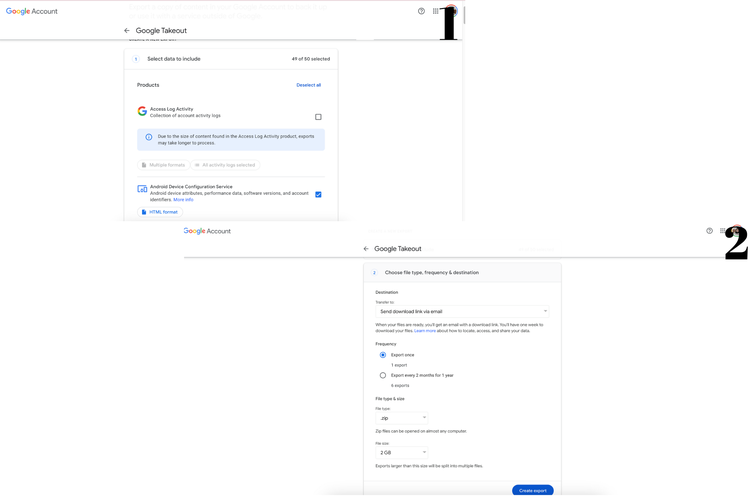
Task: Open help icon on the step 1 page header
Action: [421, 11]
